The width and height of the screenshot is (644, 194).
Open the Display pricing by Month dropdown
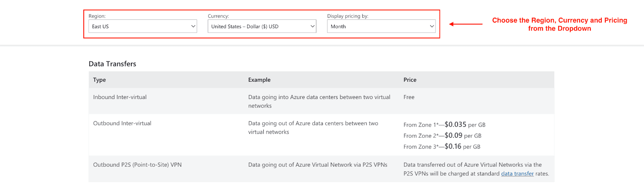click(x=381, y=27)
